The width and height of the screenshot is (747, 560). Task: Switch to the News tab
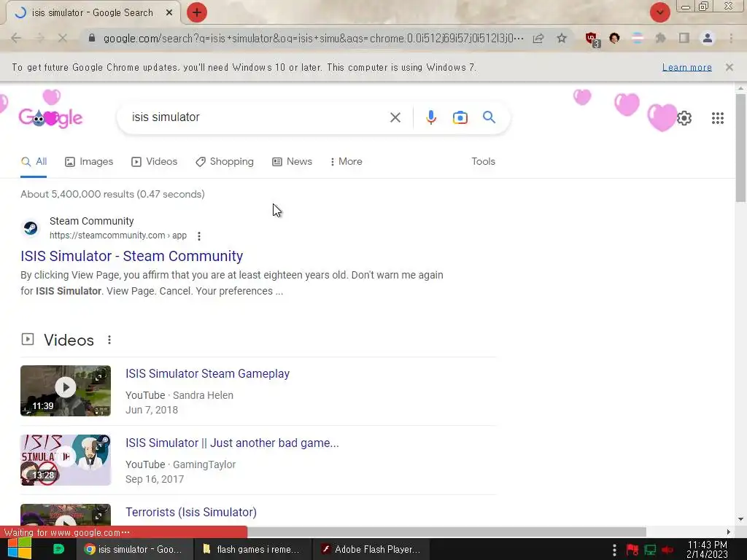click(x=292, y=161)
